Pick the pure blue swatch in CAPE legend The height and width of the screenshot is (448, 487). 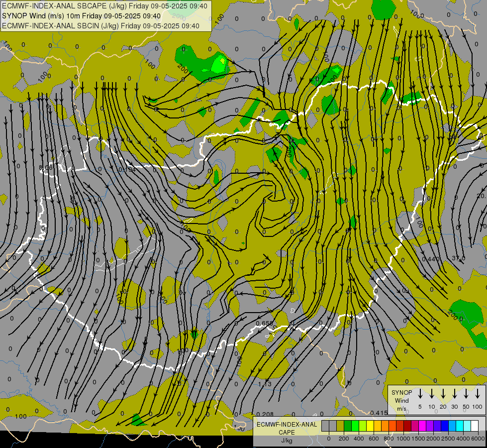[445, 426]
